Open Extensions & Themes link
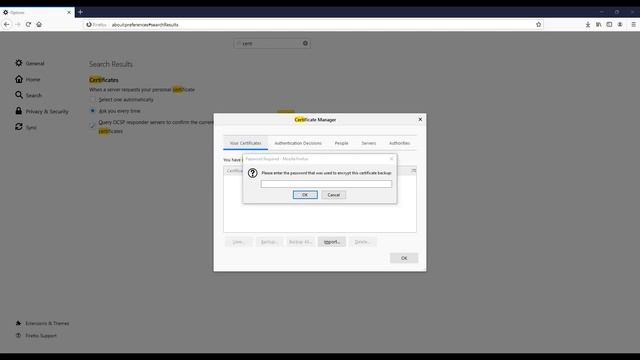640x360 pixels. [42, 323]
